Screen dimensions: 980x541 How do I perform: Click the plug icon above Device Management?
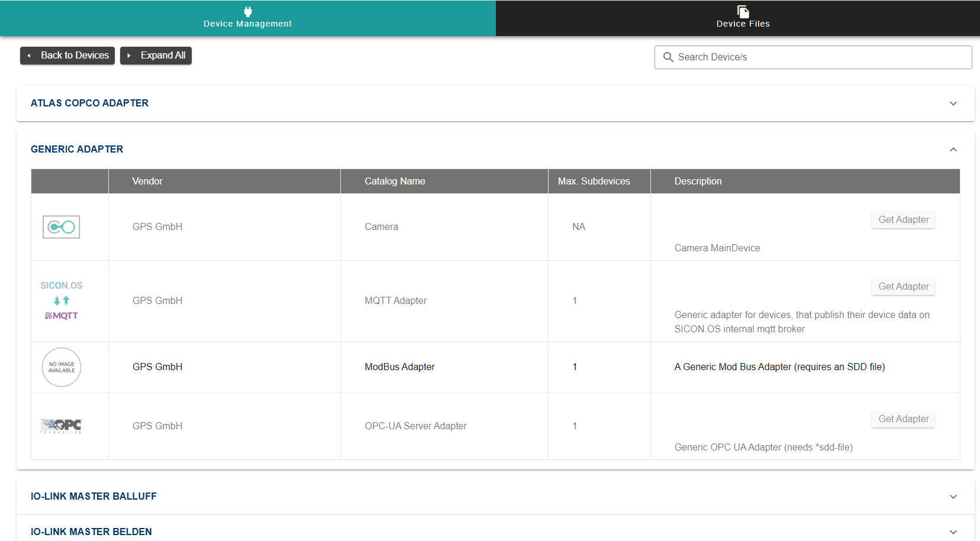click(248, 11)
